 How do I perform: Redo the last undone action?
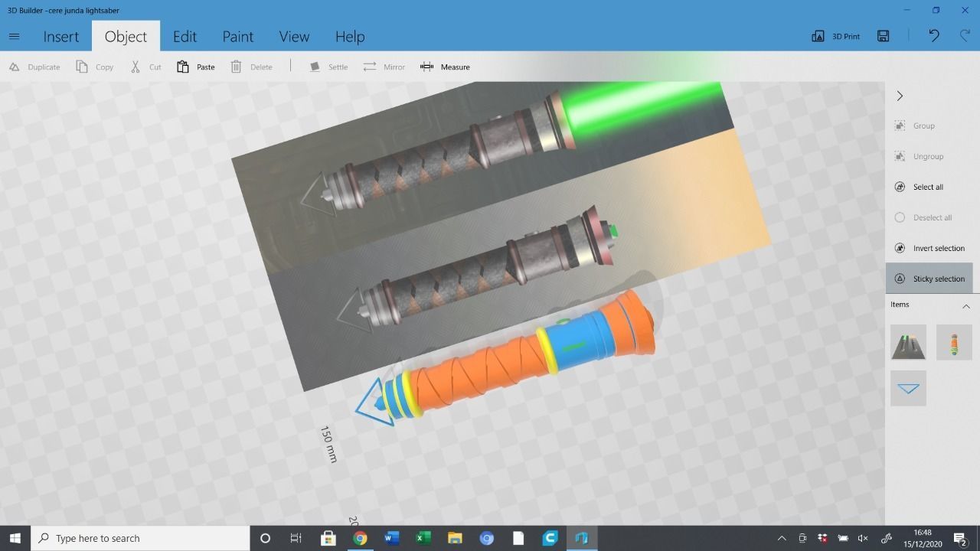965,36
